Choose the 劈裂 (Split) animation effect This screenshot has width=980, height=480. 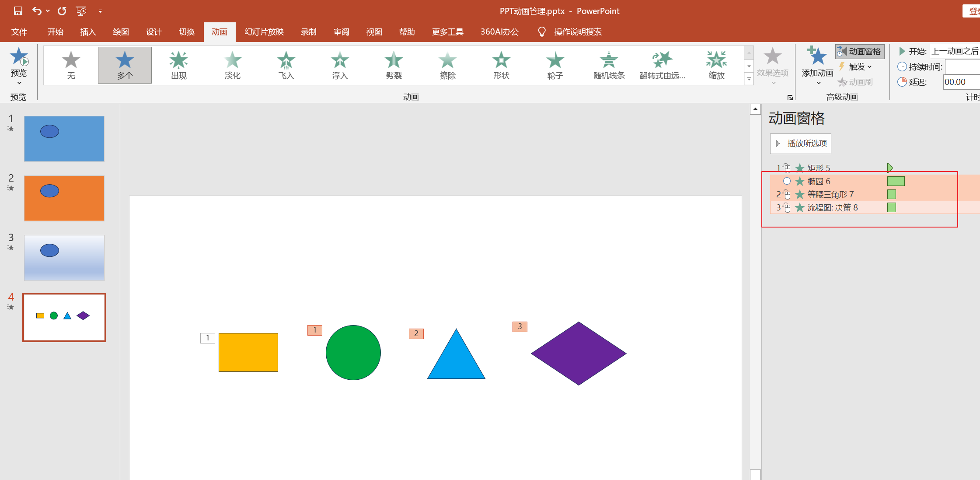(394, 65)
